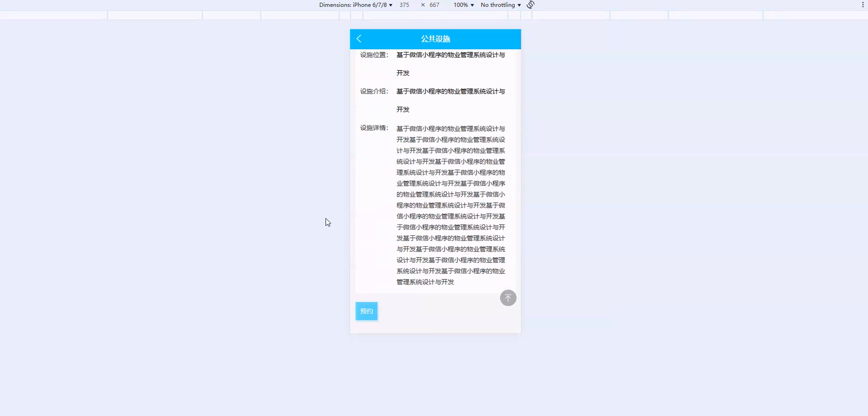Click the 公共设施 page title

click(x=435, y=39)
